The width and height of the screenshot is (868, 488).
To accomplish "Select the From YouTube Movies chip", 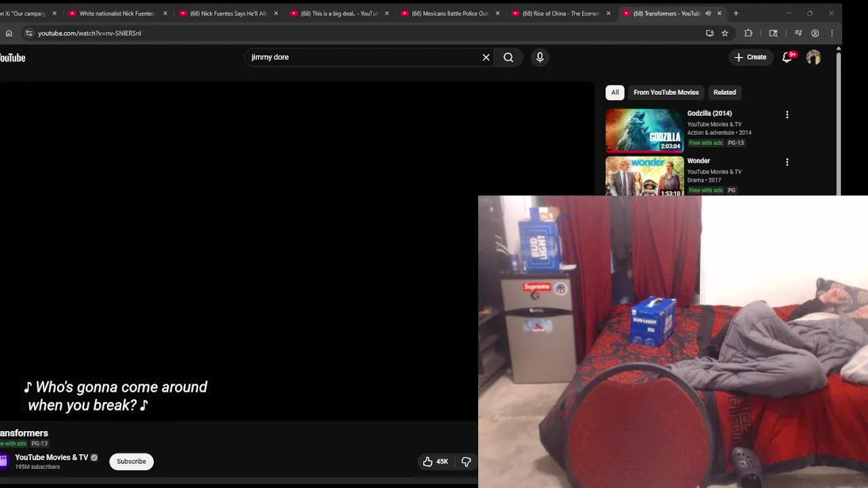I will click(x=666, y=92).
